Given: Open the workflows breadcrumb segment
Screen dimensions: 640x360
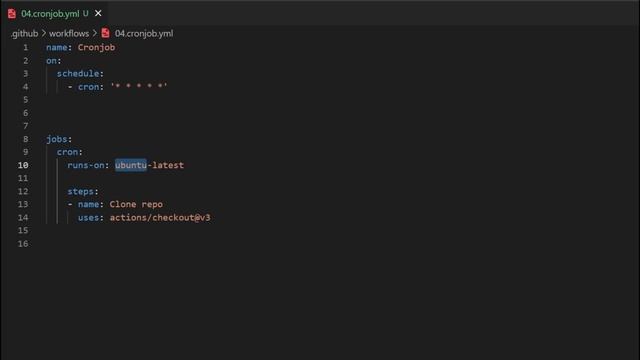Looking at the screenshot, I should (x=69, y=33).
